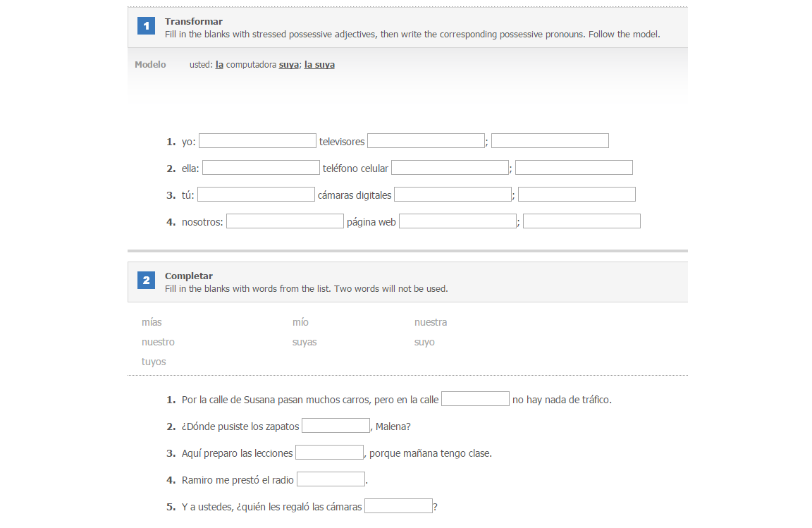Click the blank after 'pusiste los zapatos'

coord(336,426)
